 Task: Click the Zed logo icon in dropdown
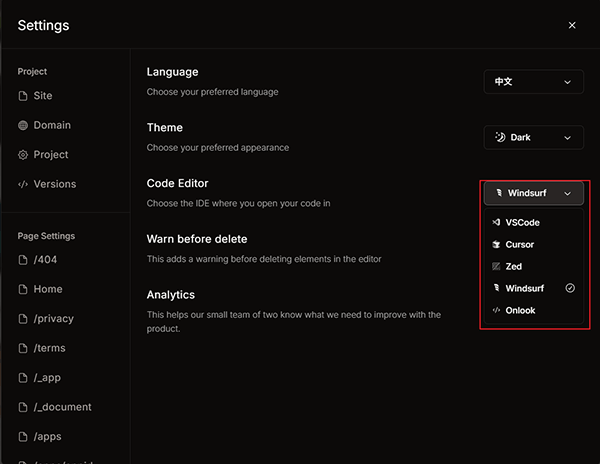coord(496,266)
